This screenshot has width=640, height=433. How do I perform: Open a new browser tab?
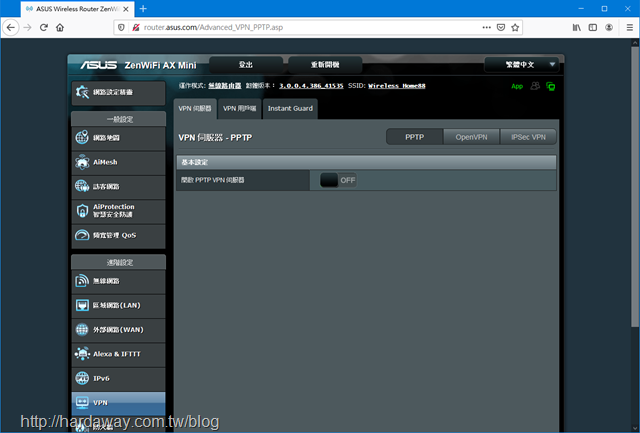tap(143, 9)
